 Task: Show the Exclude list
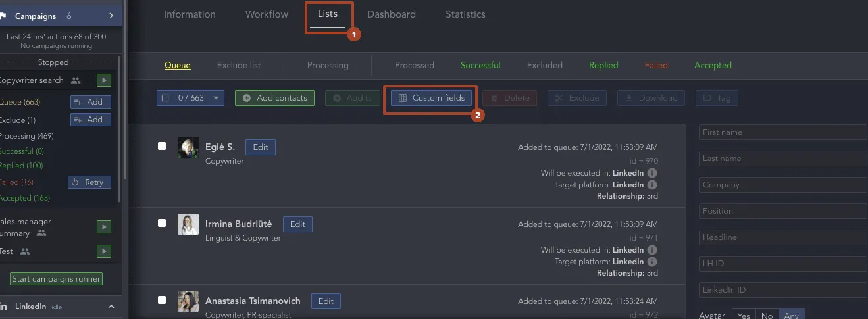(x=239, y=65)
